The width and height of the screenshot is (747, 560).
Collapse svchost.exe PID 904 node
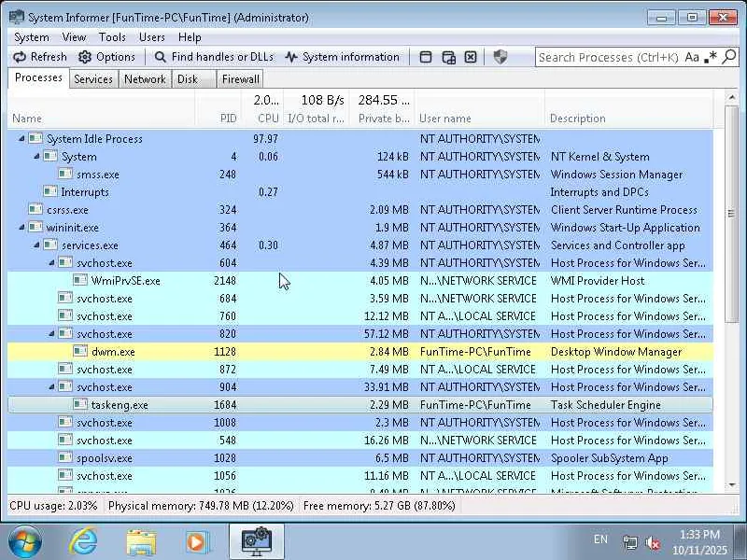pos(51,386)
